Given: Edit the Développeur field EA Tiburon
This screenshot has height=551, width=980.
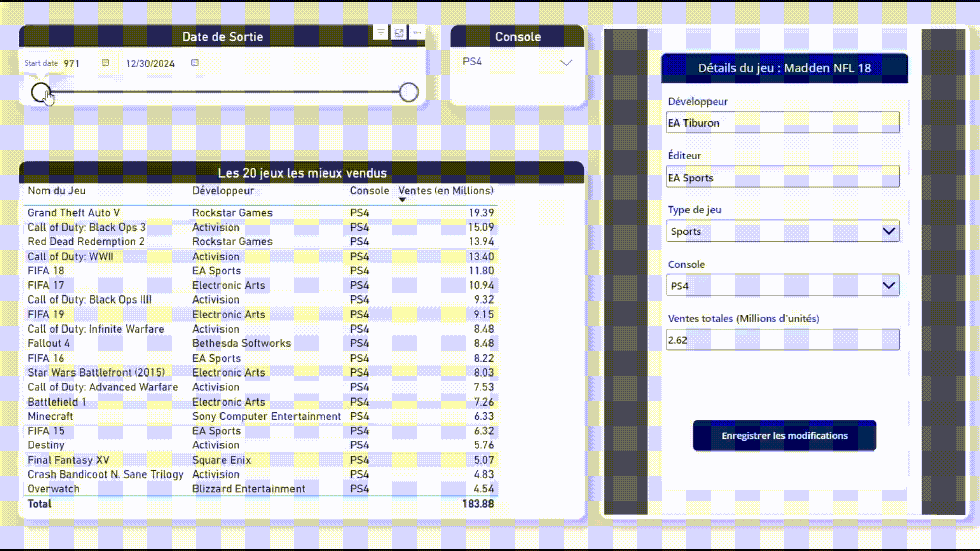Looking at the screenshot, I should point(782,122).
